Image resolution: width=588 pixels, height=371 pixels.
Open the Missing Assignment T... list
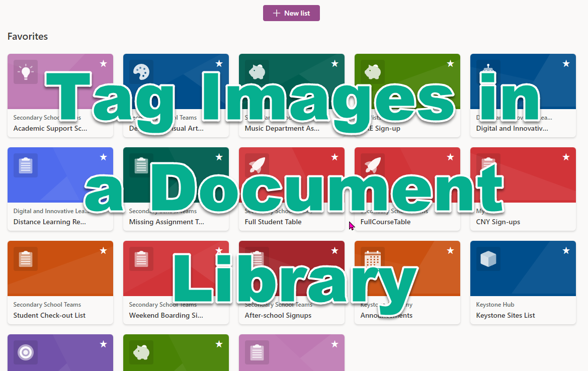coord(166,222)
